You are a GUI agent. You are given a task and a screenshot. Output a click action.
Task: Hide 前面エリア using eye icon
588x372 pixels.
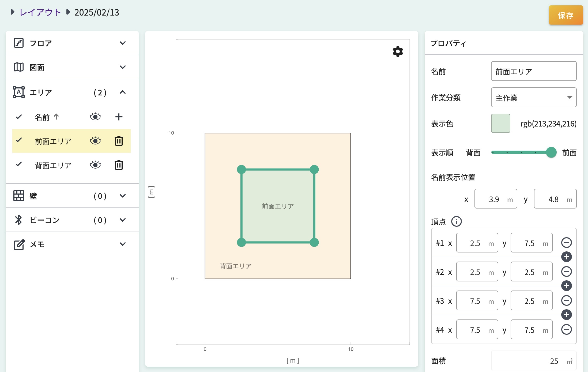click(95, 141)
